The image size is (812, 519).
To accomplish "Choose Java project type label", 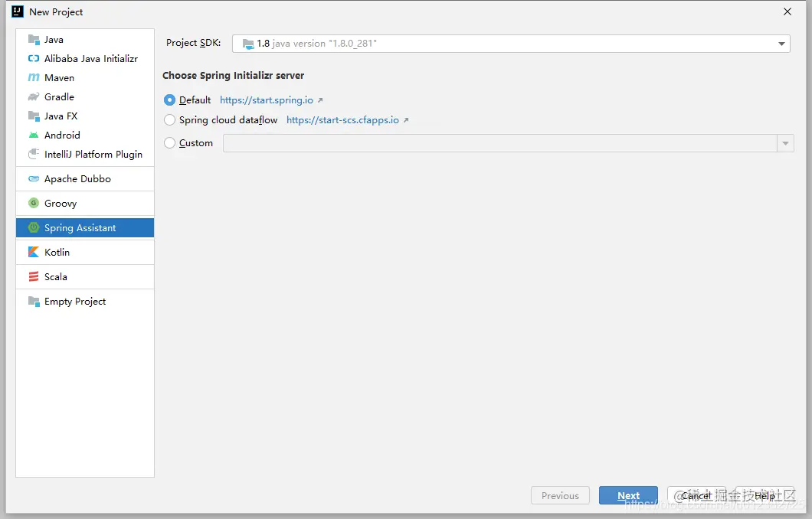I will (x=54, y=39).
